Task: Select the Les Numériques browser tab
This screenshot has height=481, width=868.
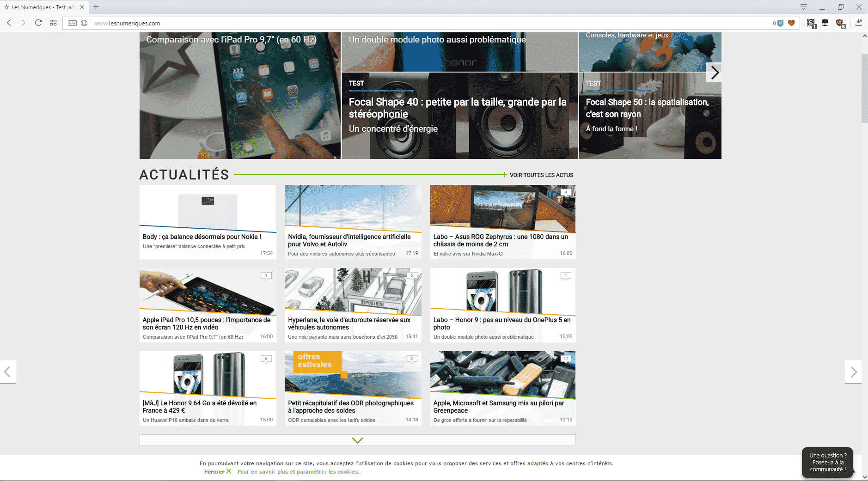Action: (44, 7)
